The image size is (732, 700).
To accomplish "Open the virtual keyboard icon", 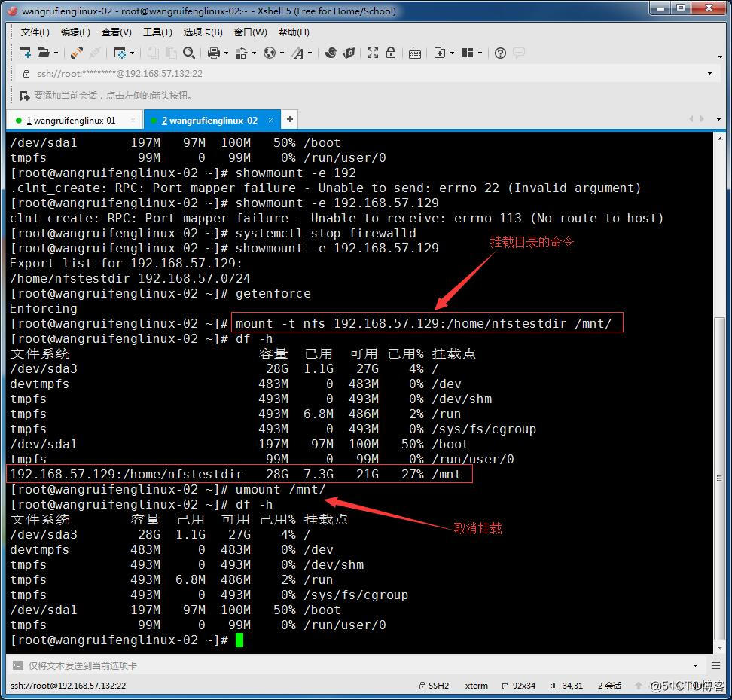I will 414,53.
